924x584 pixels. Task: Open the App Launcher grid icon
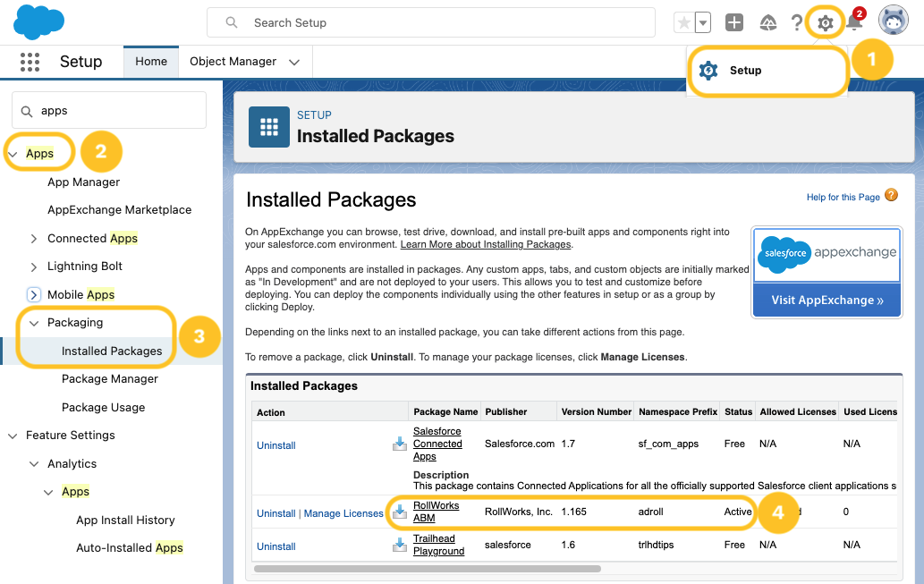30,62
